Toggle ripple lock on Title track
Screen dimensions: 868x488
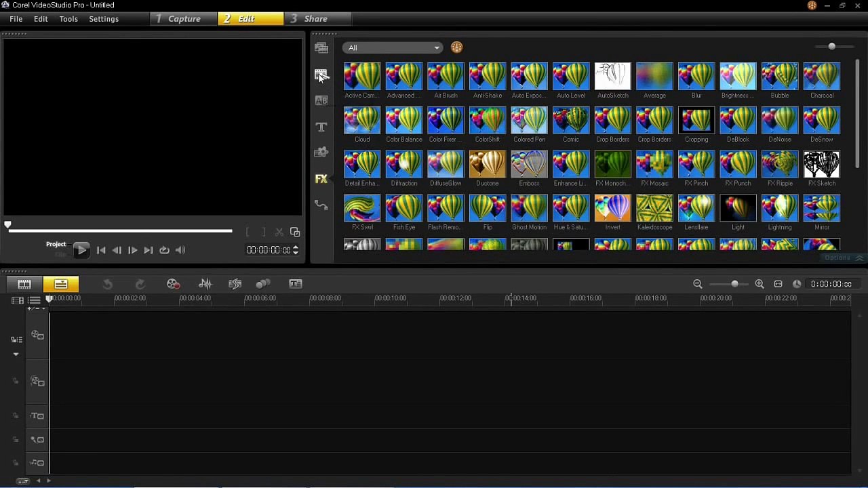pos(16,416)
